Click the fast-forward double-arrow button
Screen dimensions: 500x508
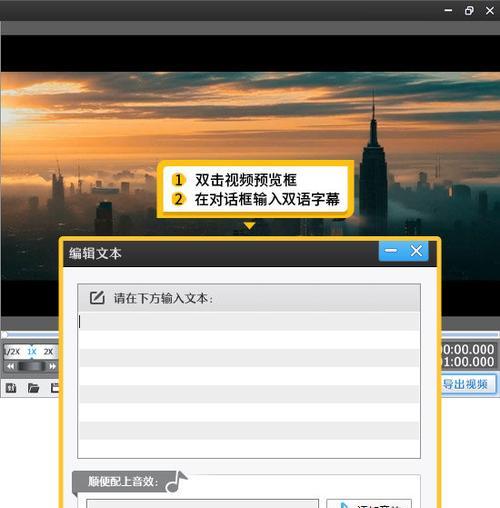tap(52, 366)
